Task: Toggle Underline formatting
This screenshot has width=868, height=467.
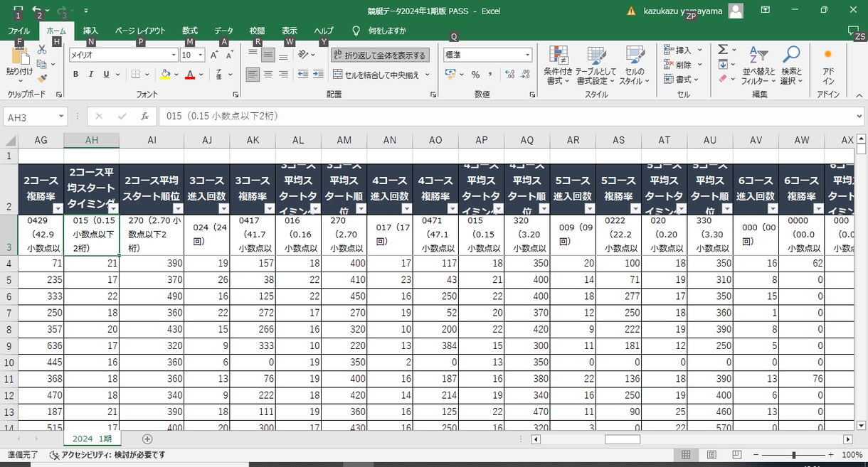Action: coord(107,74)
